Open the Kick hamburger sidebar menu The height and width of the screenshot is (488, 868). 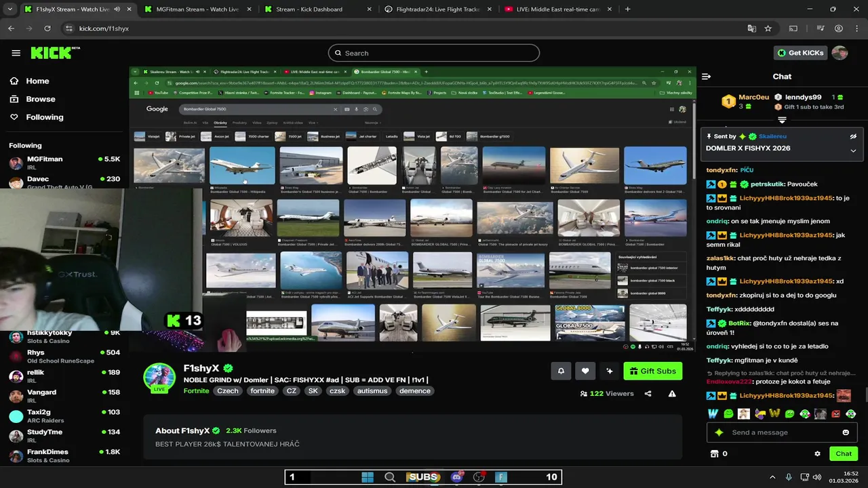pyautogui.click(x=16, y=53)
